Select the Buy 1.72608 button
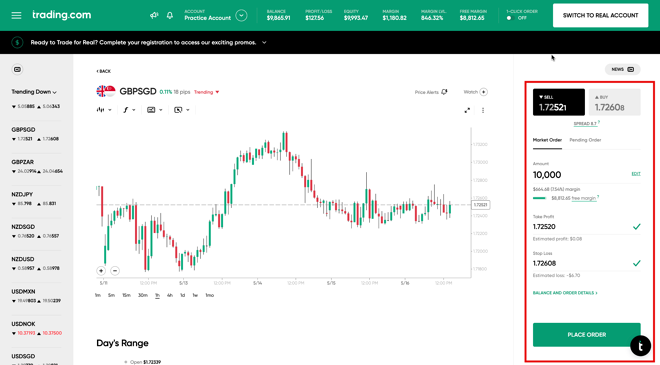Screen dimensions: 660x365 [614, 102]
